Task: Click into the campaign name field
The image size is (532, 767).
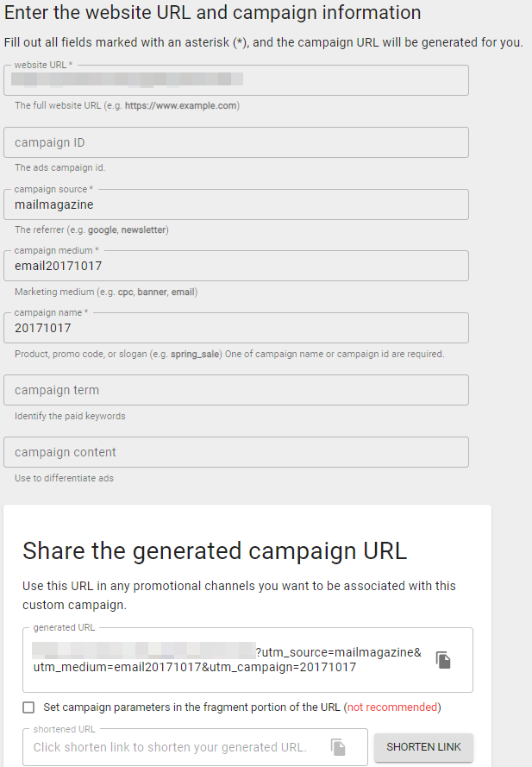Action: tap(236, 328)
